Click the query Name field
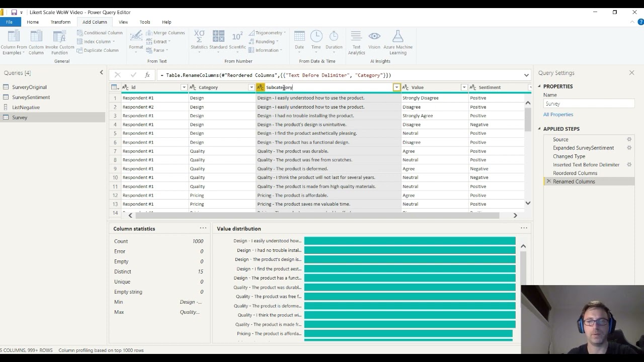644x362 pixels. pyautogui.click(x=589, y=104)
